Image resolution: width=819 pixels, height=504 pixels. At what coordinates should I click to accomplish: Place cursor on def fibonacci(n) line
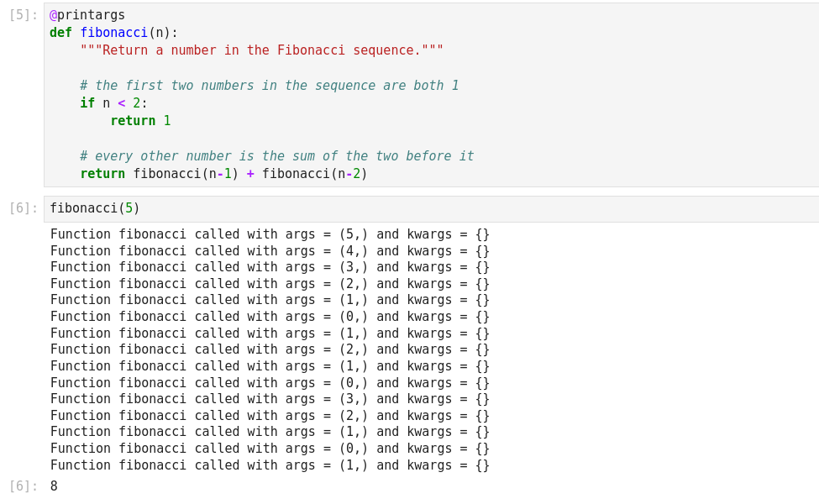click(x=113, y=33)
